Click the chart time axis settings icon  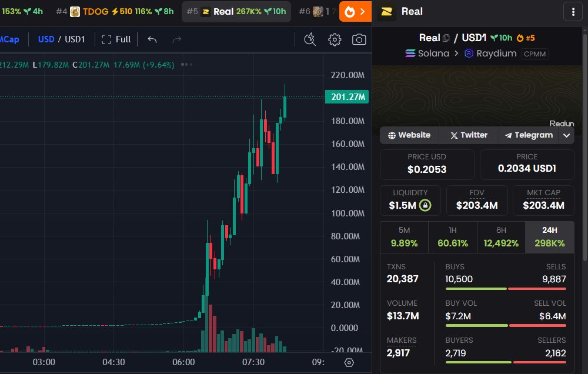coord(349,362)
